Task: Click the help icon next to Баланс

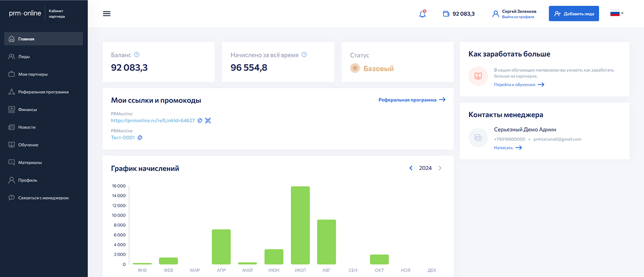Action: click(x=137, y=55)
